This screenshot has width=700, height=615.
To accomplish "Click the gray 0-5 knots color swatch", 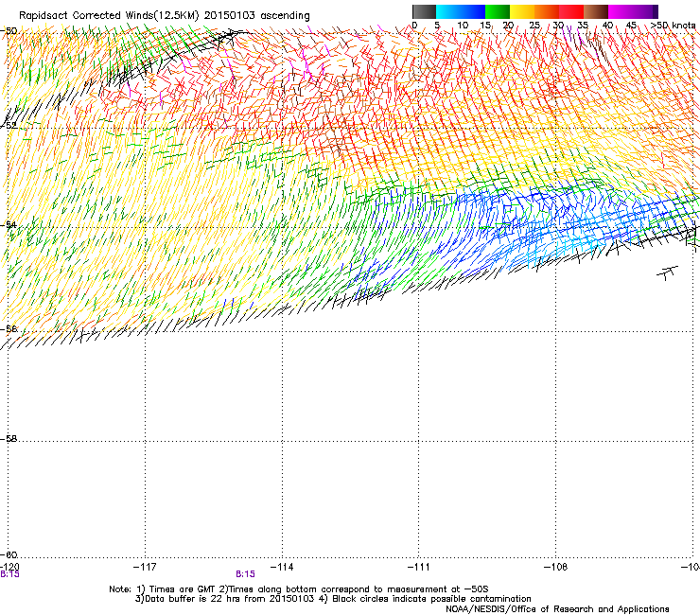I will [424, 11].
